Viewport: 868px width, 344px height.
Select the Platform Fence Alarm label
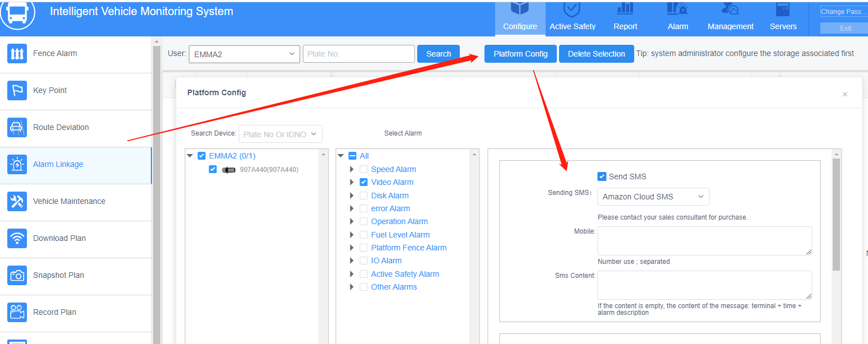(409, 248)
